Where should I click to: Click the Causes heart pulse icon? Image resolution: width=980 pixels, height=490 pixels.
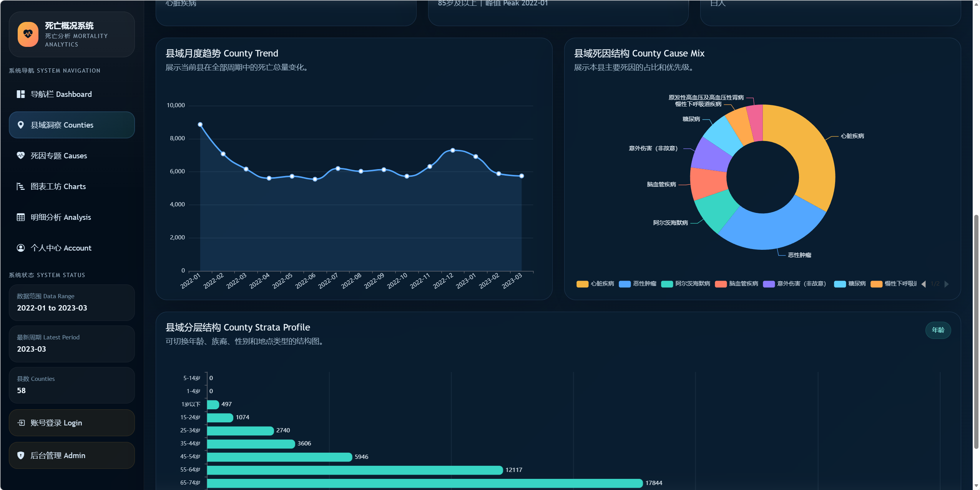[x=21, y=156]
